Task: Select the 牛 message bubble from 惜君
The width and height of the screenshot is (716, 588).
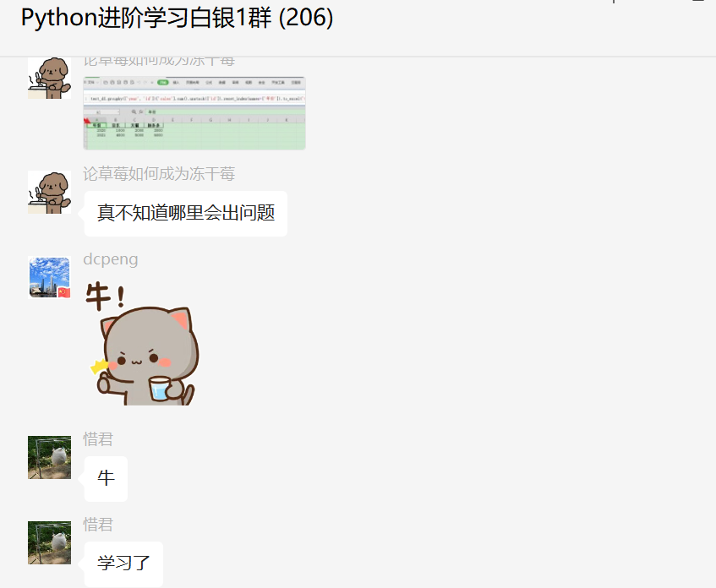Action: pos(106,478)
